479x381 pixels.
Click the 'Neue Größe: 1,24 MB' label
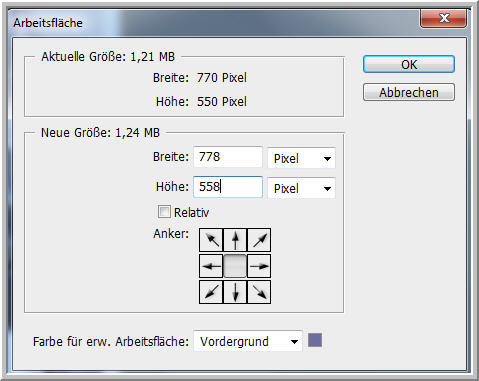[100, 133]
